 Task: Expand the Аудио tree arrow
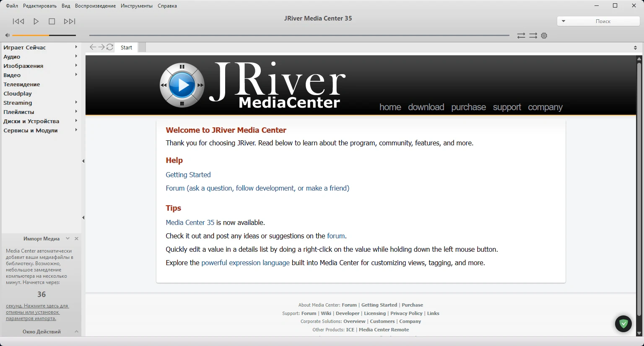coord(76,56)
